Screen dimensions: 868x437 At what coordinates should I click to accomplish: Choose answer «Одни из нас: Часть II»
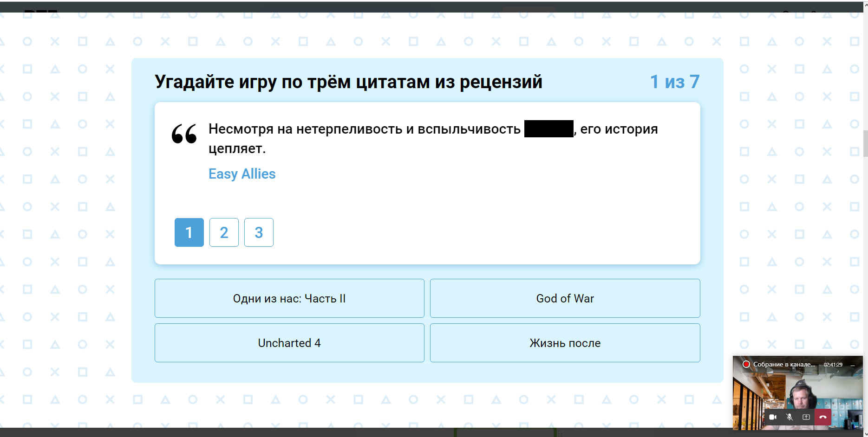[289, 298]
